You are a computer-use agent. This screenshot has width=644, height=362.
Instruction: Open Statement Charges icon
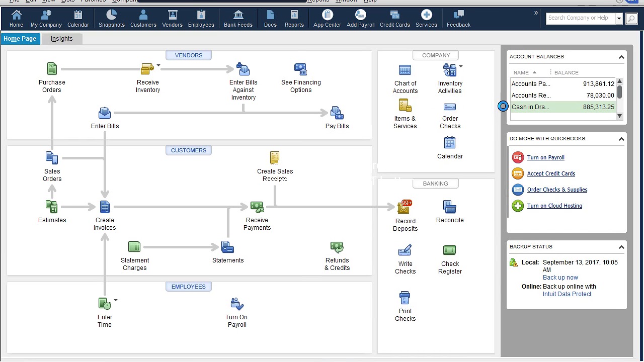point(134,247)
